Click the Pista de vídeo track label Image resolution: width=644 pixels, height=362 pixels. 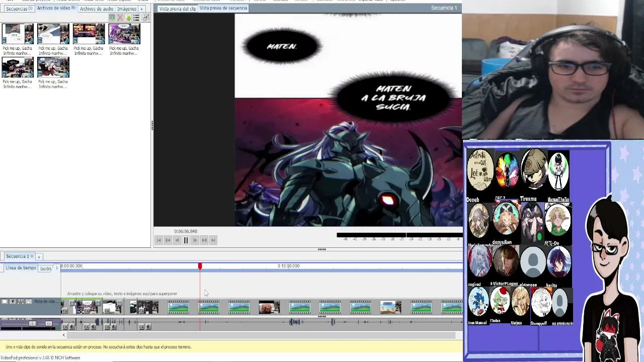coord(46,302)
